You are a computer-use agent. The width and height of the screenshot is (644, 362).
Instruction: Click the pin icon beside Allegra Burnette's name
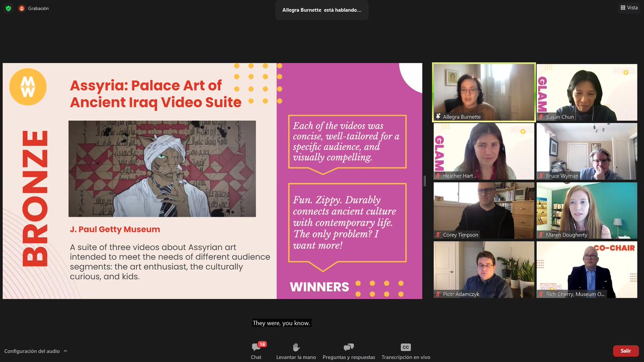tap(438, 117)
